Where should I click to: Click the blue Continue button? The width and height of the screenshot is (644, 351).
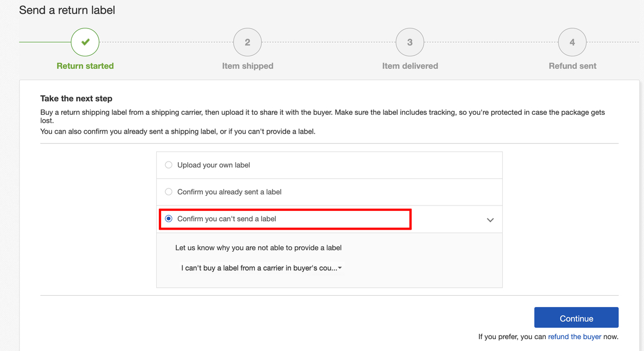[x=576, y=318]
